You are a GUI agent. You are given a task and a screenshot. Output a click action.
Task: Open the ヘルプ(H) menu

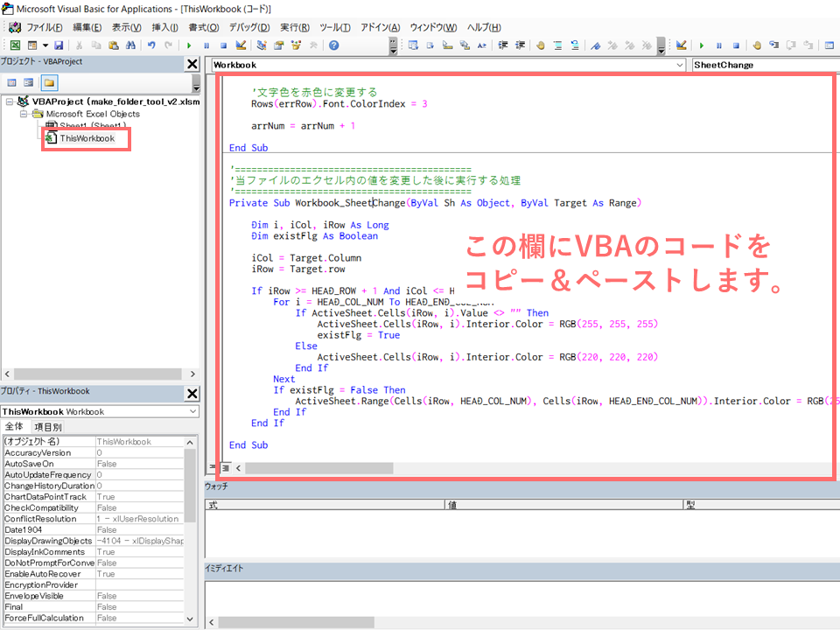tap(484, 27)
